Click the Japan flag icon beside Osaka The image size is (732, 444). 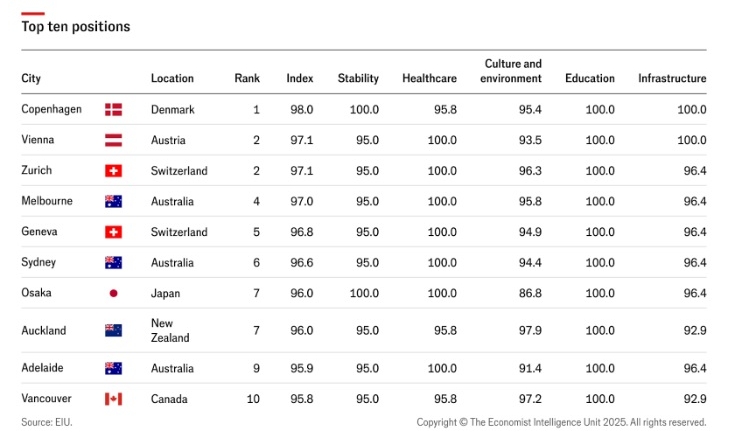point(113,293)
